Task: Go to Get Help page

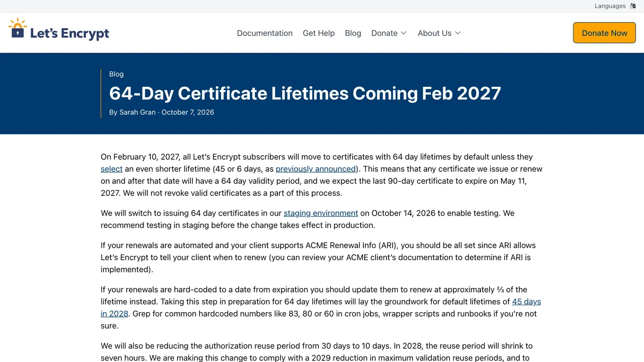Action: 319,33
